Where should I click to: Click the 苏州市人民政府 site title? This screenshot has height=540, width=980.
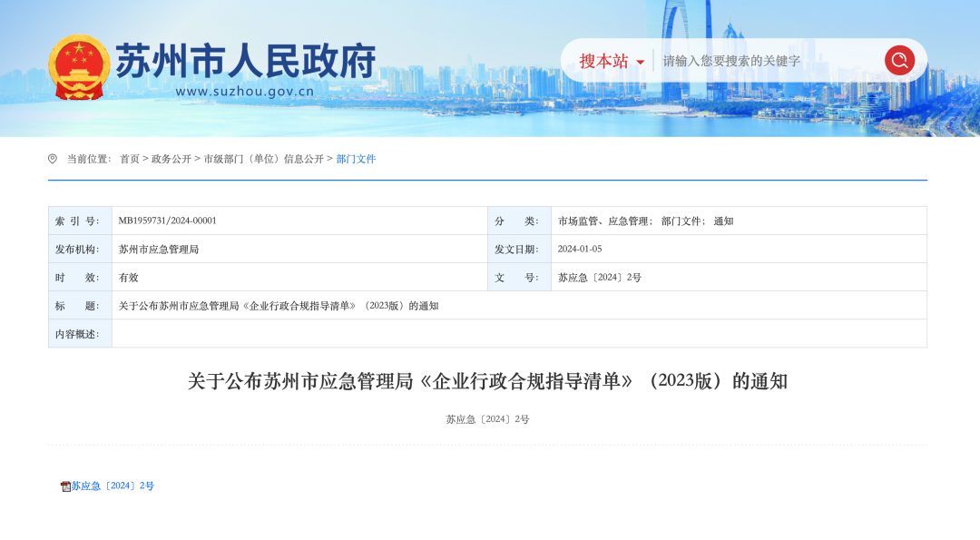click(x=246, y=61)
